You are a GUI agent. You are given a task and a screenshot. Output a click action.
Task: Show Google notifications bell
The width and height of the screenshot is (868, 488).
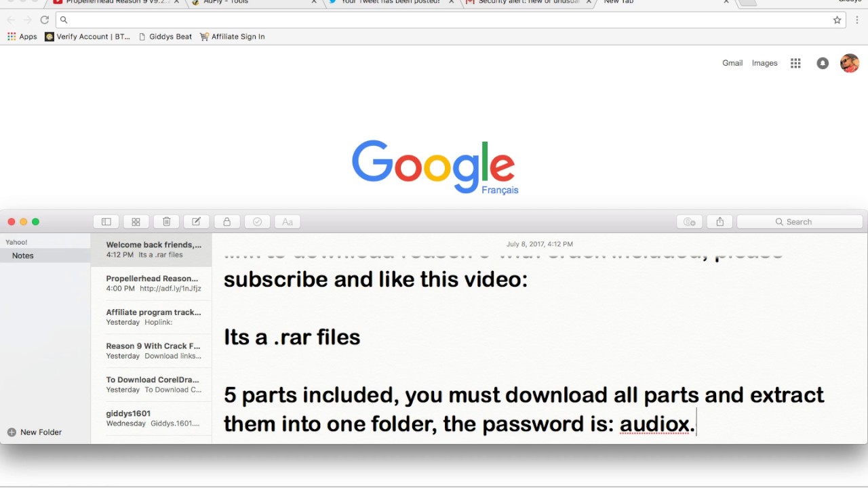click(x=823, y=63)
